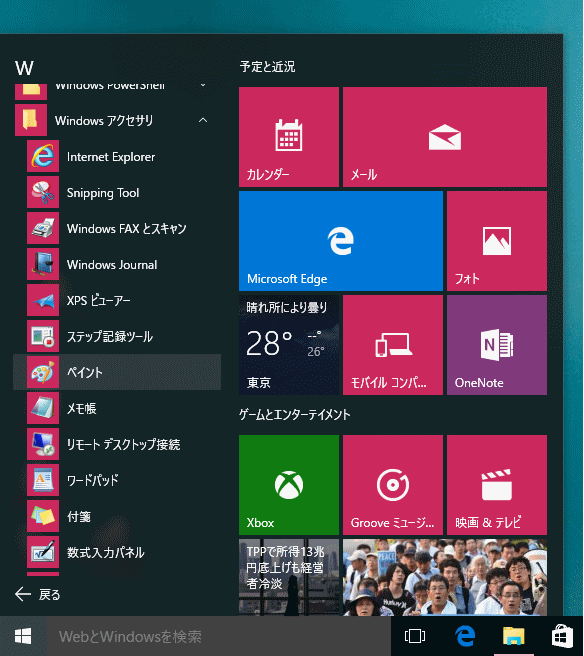Click the 戻る back button
This screenshot has width=584, height=656.
click(38, 594)
